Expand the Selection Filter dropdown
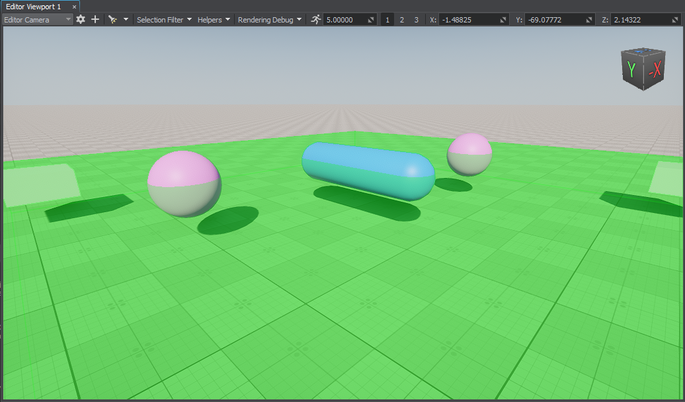The height and width of the screenshot is (402, 685). pos(164,19)
